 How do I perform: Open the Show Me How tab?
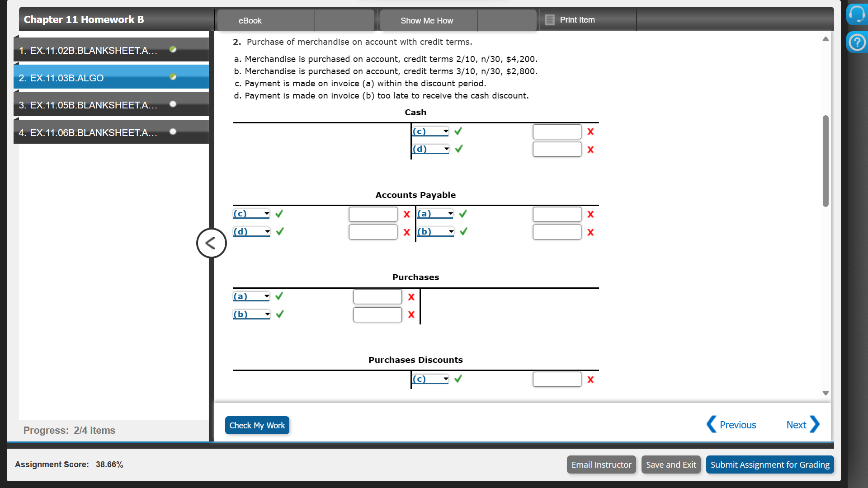point(426,20)
